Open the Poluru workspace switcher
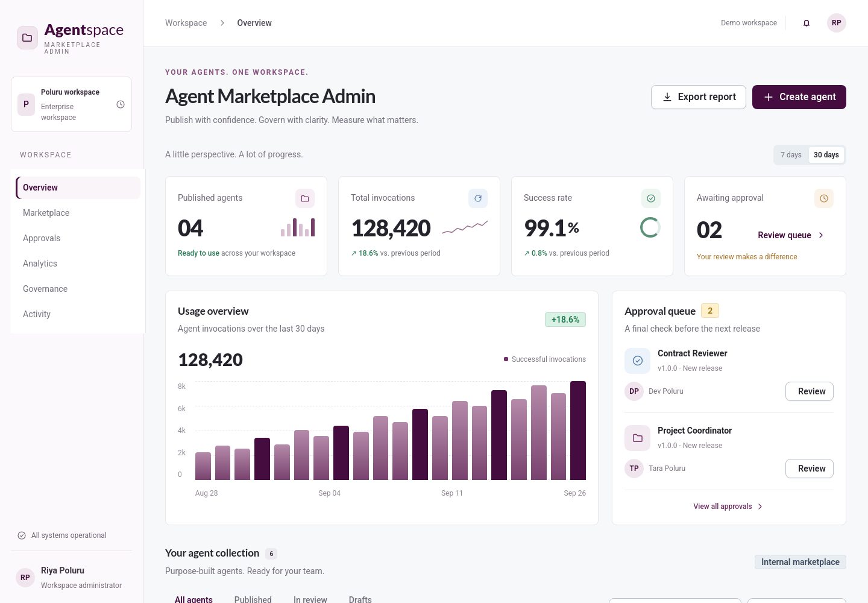This screenshot has height=603, width=868. point(71,104)
